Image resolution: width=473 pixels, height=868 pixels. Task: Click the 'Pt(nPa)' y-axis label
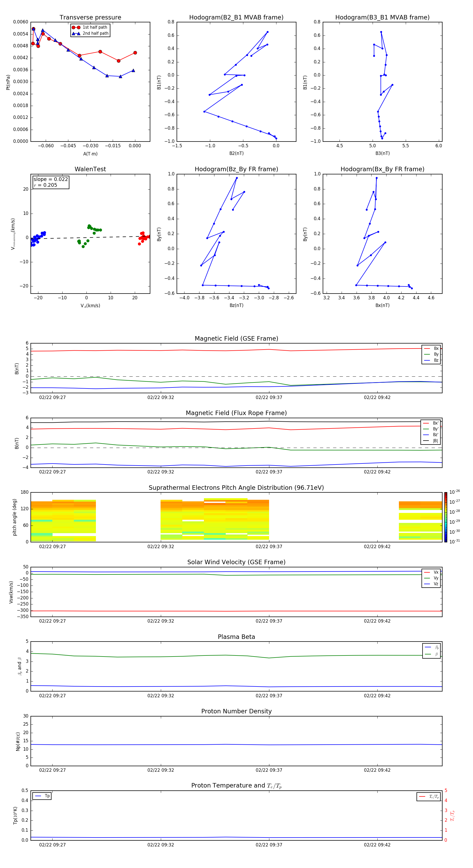click(8, 82)
